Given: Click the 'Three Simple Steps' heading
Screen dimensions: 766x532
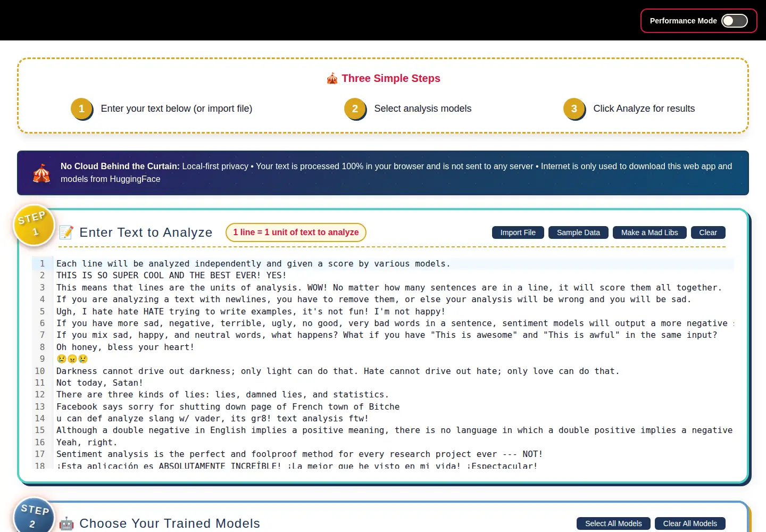Looking at the screenshot, I should click(391, 79).
